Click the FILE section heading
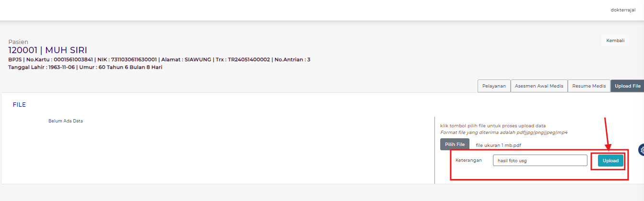This screenshot has height=201, width=644. (19, 104)
